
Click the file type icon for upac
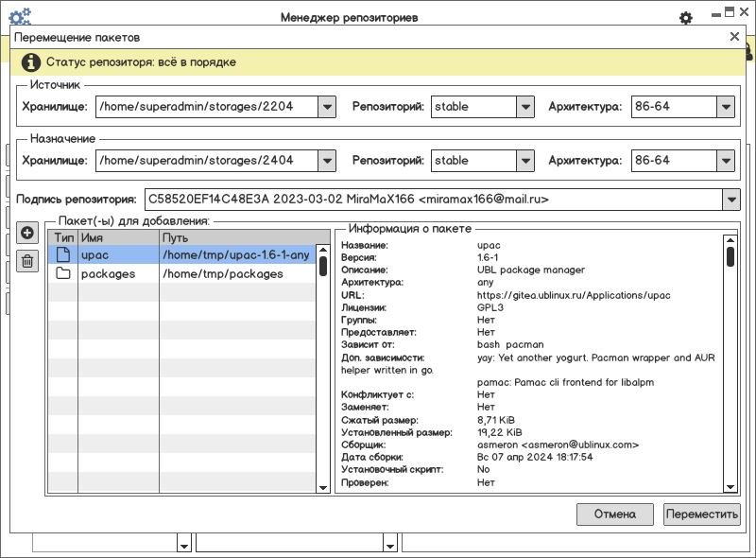click(x=63, y=254)
